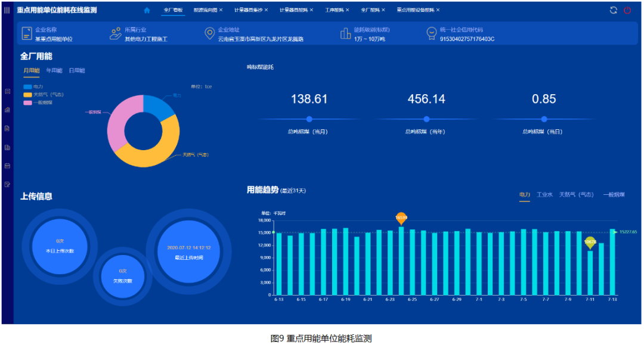The height and width of the screenshot is (345, 644).
Task: Click the bar for 7-13
Action: (x=612, y=262)
